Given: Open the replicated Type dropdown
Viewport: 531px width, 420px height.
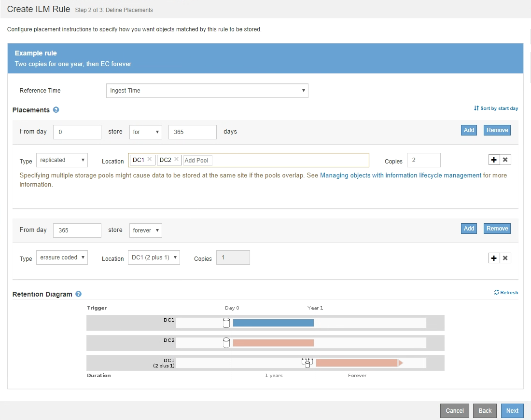Looking at the screenshot, I should [x=62, y=160].
